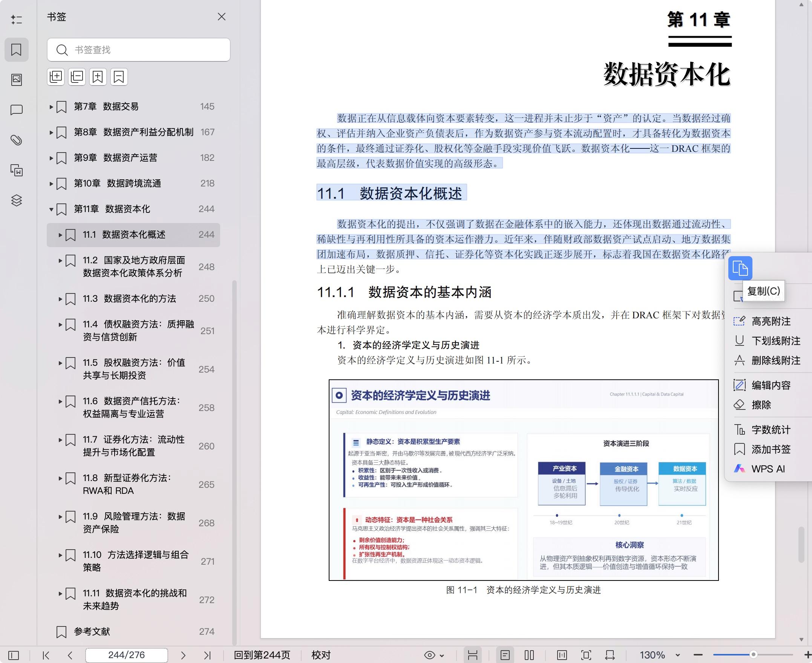812x663 pixels.
Task: Expand the 11.2 bookmark node
Action: pyautogui.click(x=60, y=260)
